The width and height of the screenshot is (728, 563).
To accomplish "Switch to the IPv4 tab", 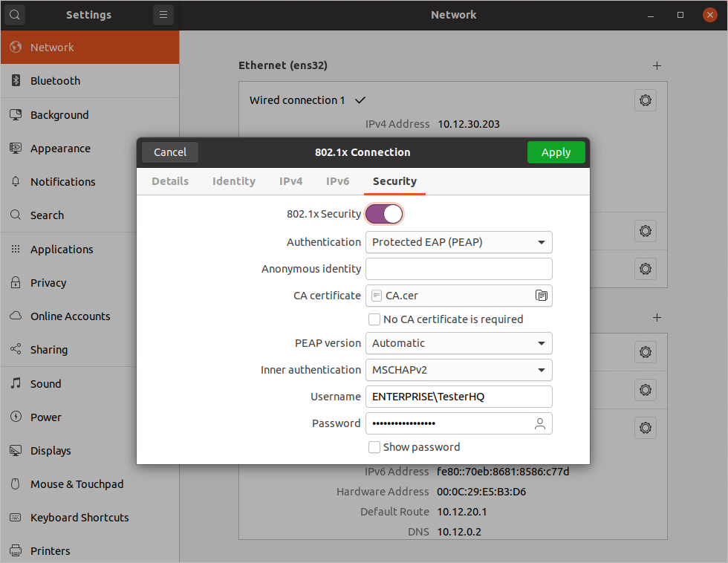I will (x=290, y=181).
